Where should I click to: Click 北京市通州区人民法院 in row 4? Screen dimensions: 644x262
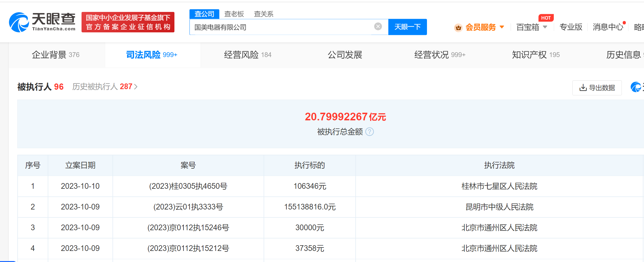tap(499, 248)
